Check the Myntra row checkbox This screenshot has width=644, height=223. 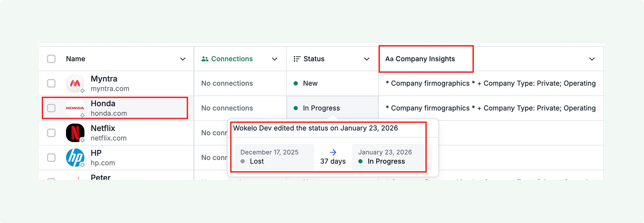click(x=51, y=83)
